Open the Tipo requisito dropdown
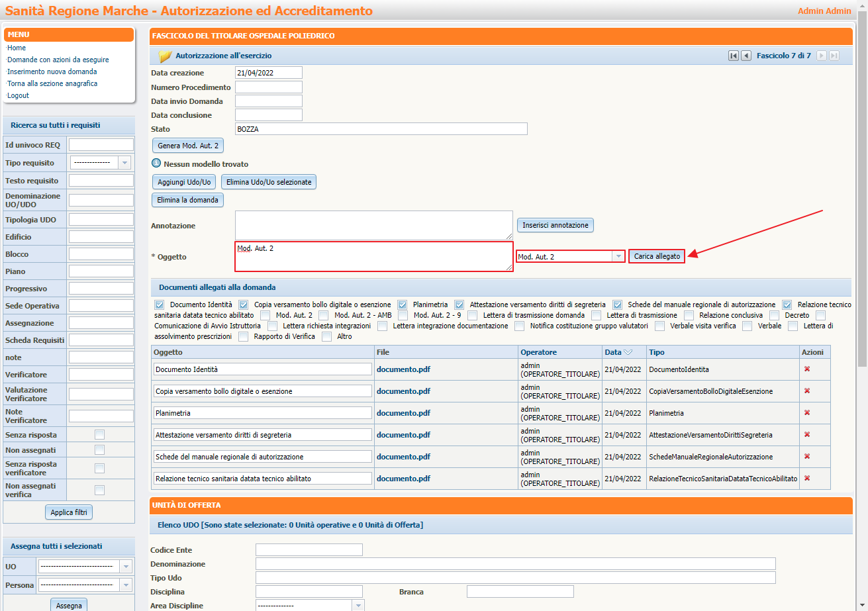868x611 pixels. (124, 163)
